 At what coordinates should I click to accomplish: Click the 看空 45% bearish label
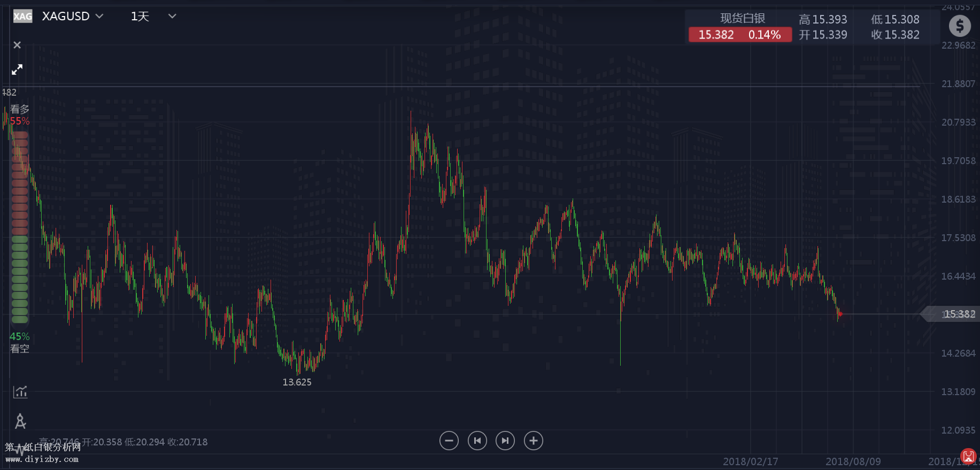point(20,342)
